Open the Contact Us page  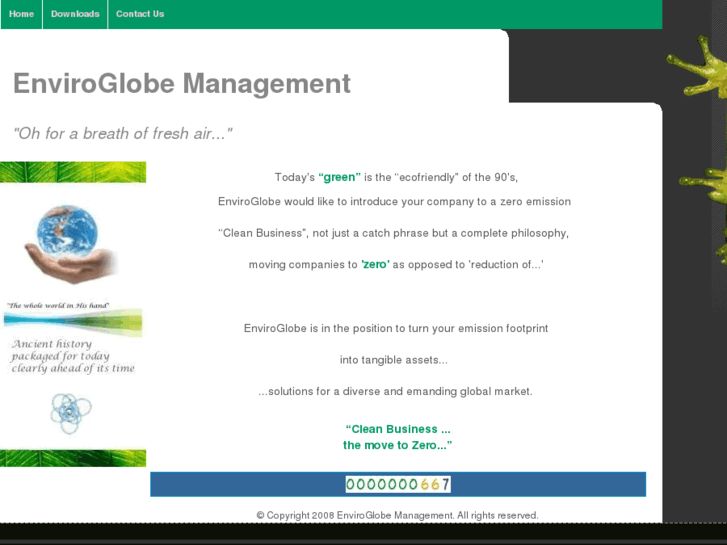[x=140, y=14]
